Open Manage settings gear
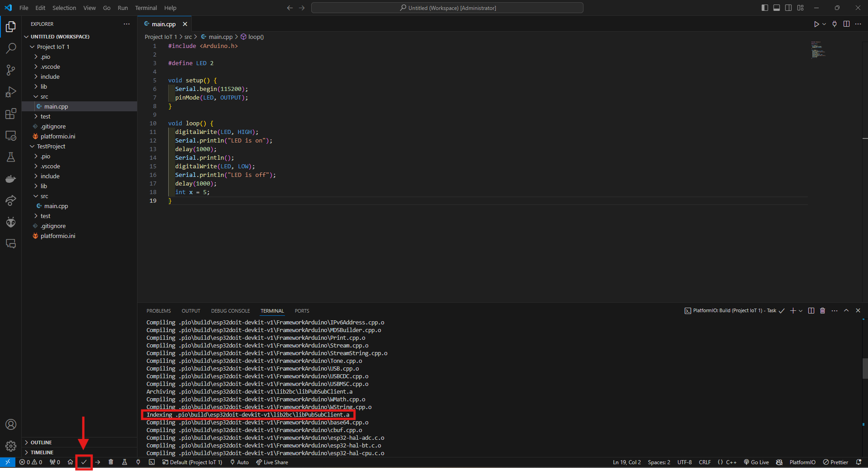Image resolution: width=868 pixels, height=471 pixels. click(11, 446)
